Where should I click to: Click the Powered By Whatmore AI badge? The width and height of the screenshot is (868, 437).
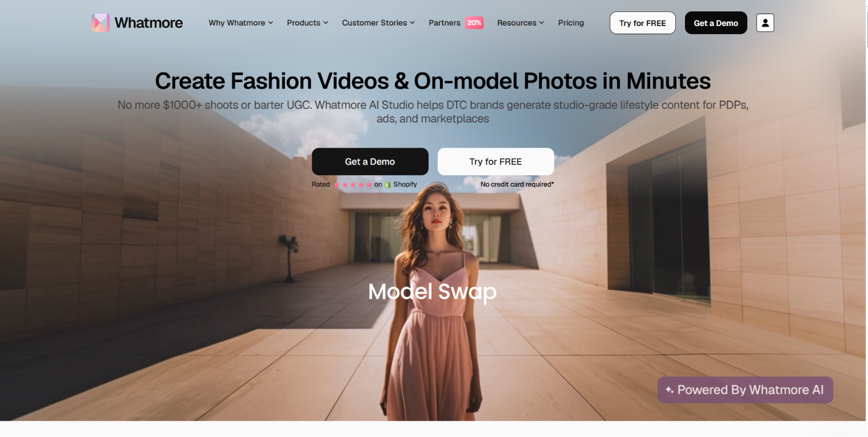(745, 390)
